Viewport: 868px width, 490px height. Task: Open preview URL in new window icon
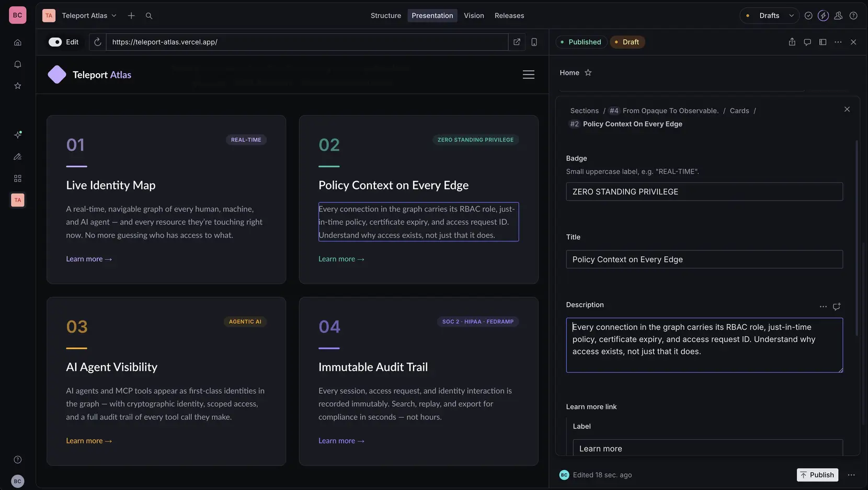517,42
